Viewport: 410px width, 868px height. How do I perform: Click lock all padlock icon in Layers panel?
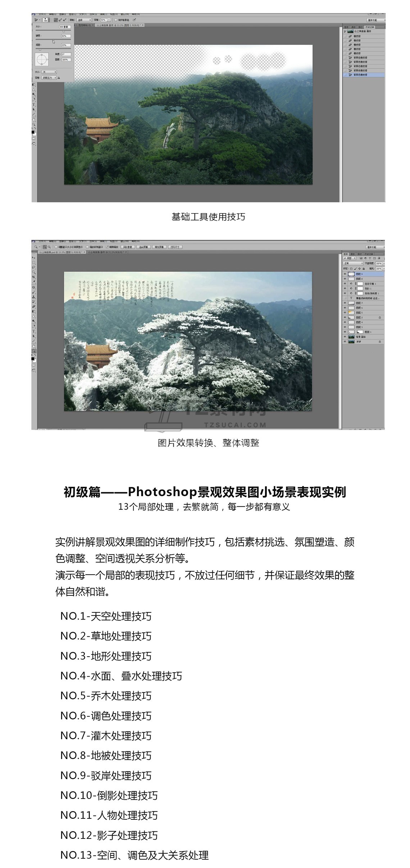pyautogui.click(x=364, y=269)
